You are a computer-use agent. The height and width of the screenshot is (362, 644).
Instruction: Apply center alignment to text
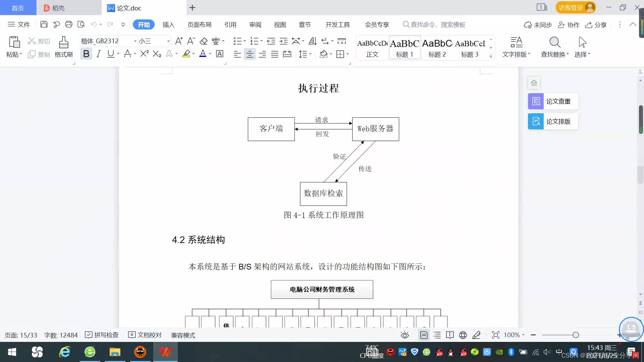pyautogui.click(x=250, y=54)
